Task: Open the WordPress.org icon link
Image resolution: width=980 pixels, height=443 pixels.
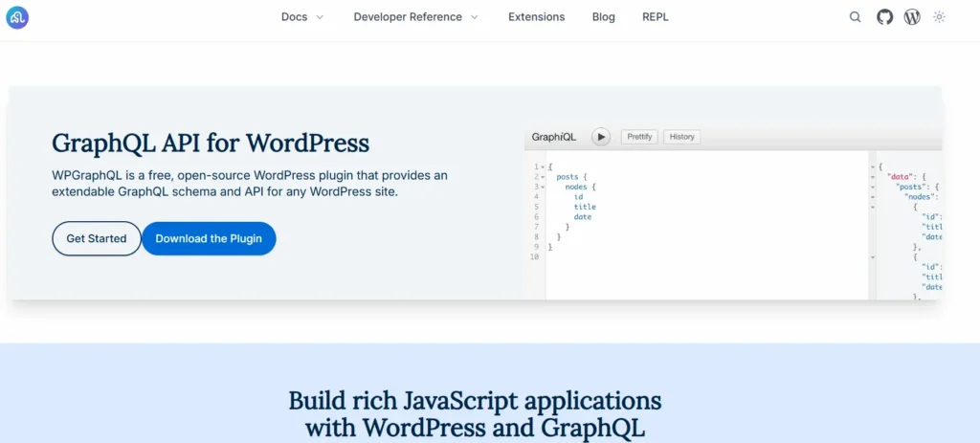Action: click(x=912, y=17)
